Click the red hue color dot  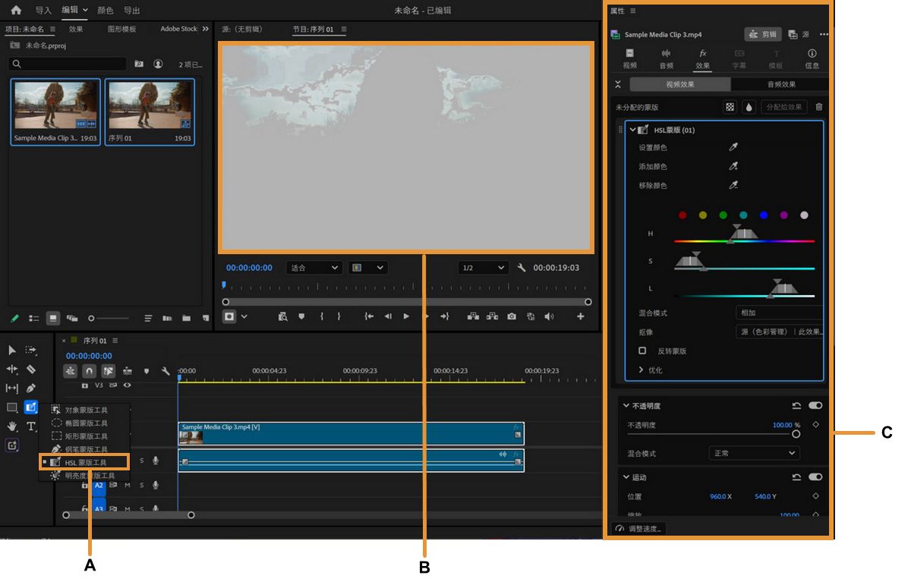682,215
